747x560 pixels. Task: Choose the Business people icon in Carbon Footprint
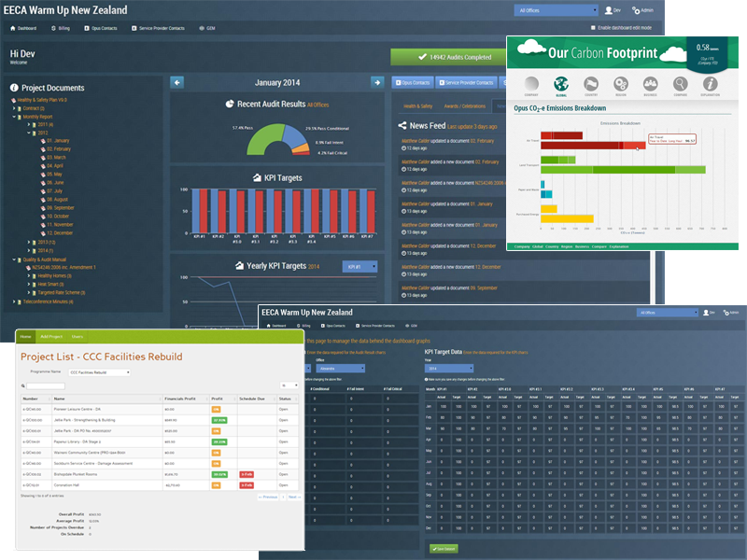coord(650,84)
